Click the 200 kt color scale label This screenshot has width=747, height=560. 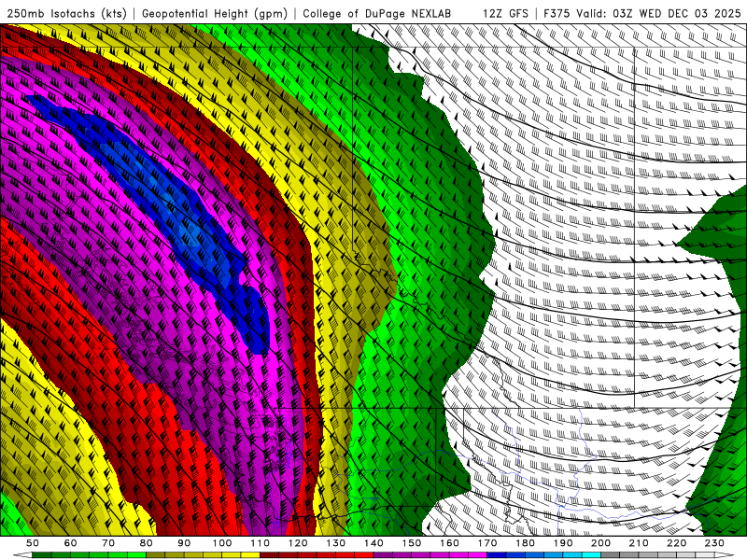[x=600, y=543]
